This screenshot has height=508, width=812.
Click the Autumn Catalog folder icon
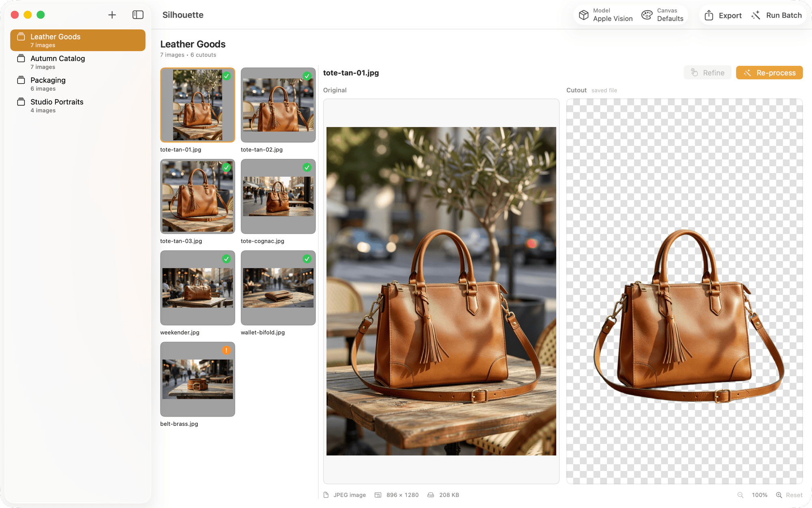pyautogui.click(x=21, y=59)
